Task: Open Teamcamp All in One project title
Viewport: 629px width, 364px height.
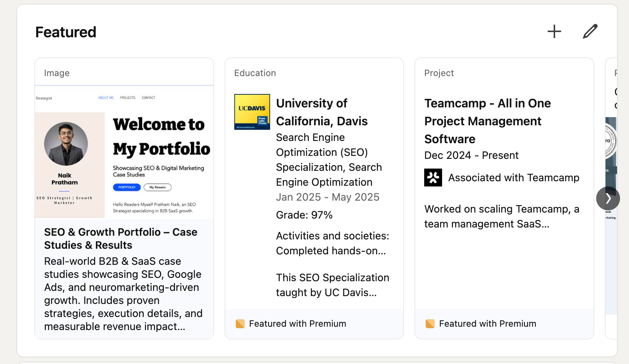Action: (x=487, y=121)
